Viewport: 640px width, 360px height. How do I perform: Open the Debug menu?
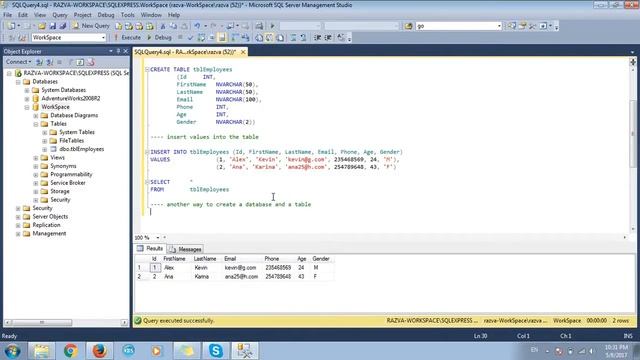106,15
